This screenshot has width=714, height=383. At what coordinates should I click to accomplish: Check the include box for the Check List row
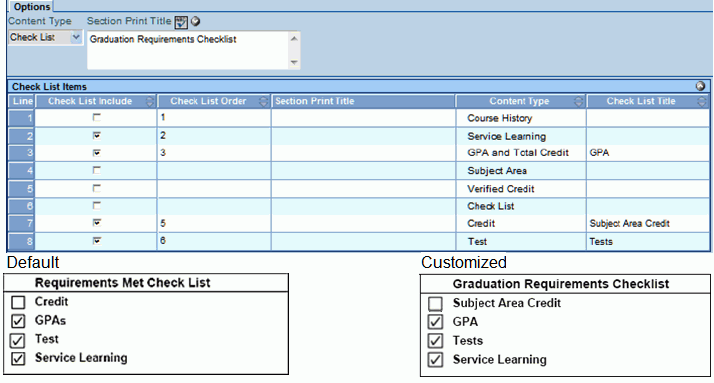[x=97, y=205]
